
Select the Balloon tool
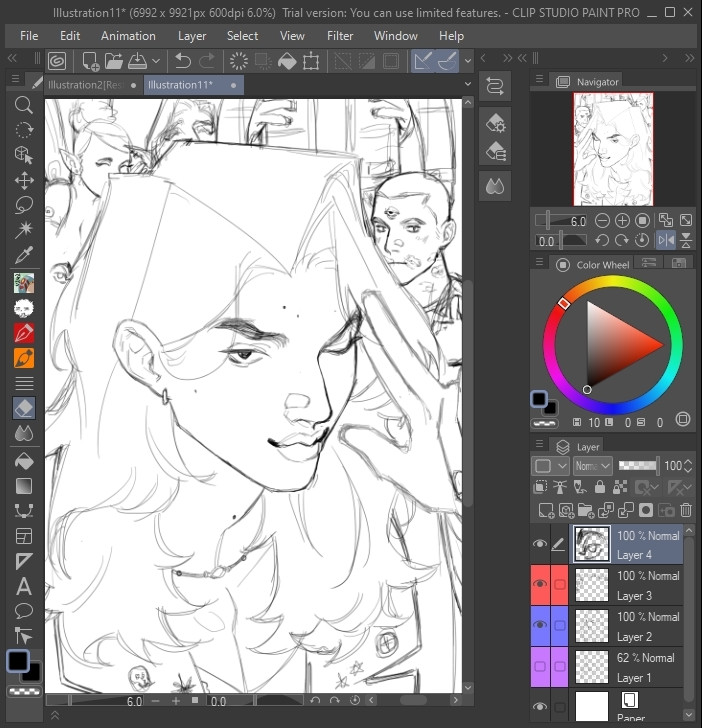(24, 611)
